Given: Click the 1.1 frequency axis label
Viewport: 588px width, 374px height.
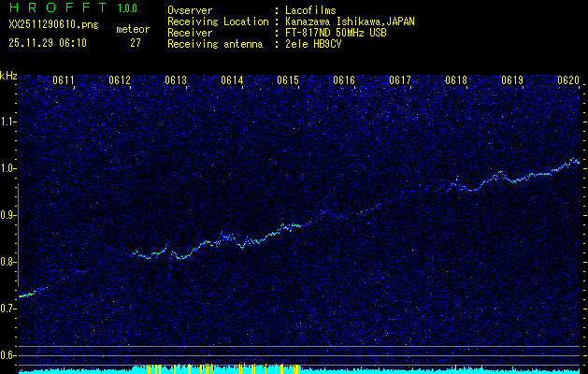Looking at the screenshot, I should [8, 121].
